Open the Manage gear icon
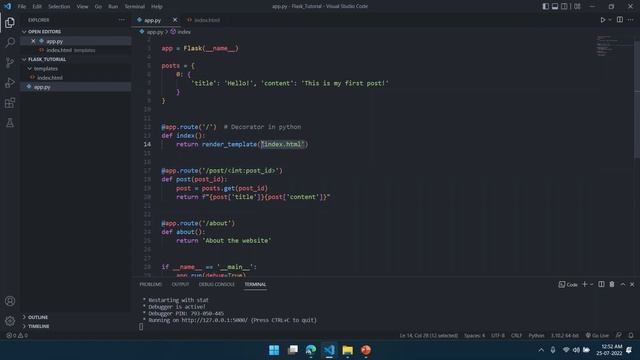 (10, 321)
